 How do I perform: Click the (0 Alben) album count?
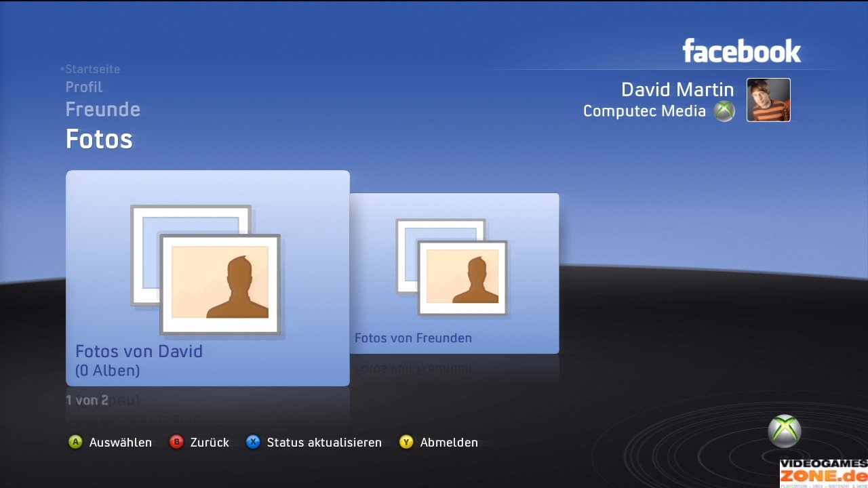click(x=107, y=371)
